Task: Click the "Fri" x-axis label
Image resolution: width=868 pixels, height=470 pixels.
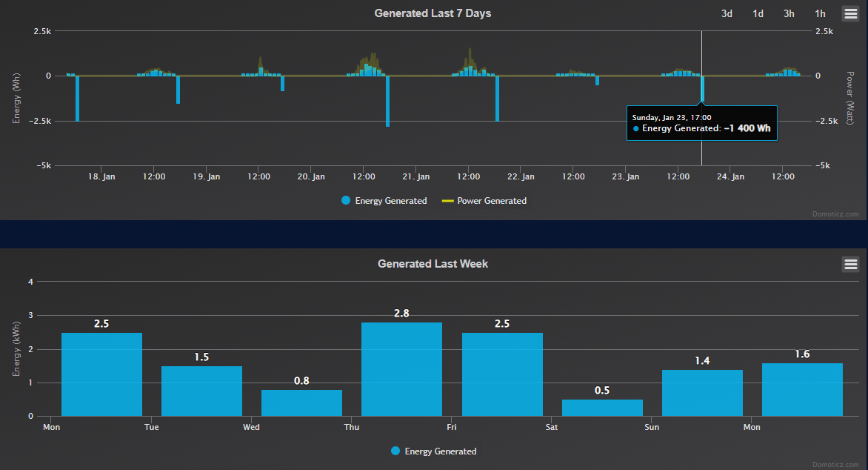Action: (452, 427)
